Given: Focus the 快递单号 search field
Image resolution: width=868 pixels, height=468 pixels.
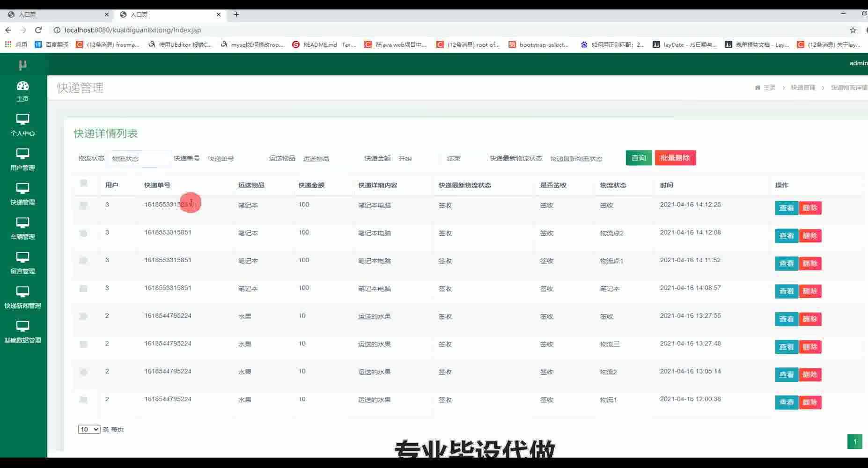Looking at the screenshot, I should coord(234,159).
